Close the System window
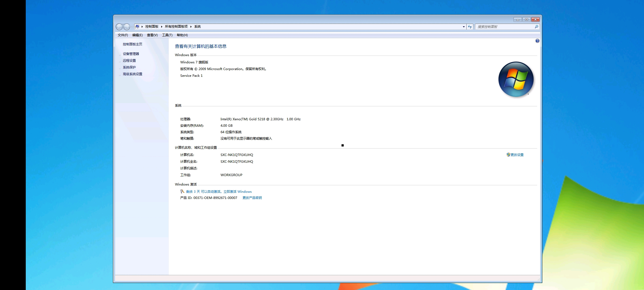This screenshot has height=290, width=644. point(535,19)
